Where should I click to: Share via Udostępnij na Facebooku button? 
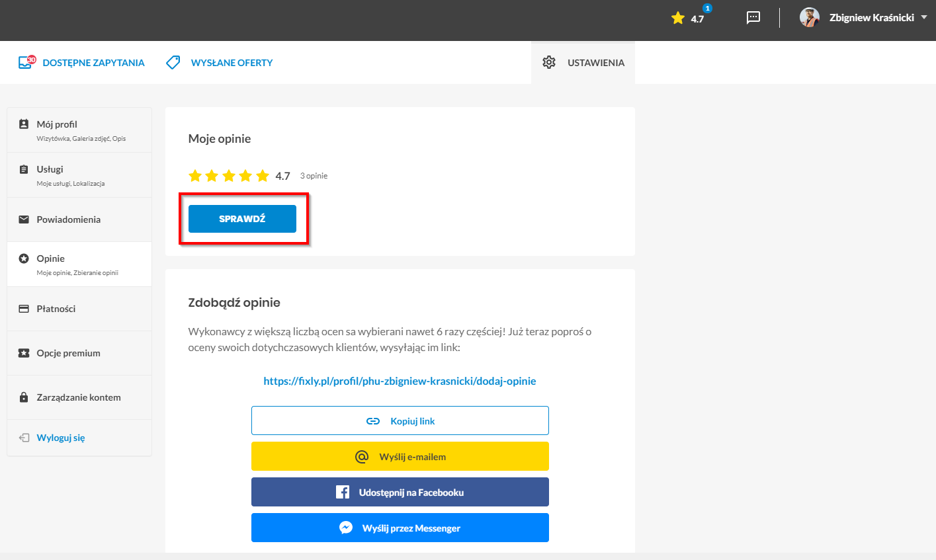[400, 492]
